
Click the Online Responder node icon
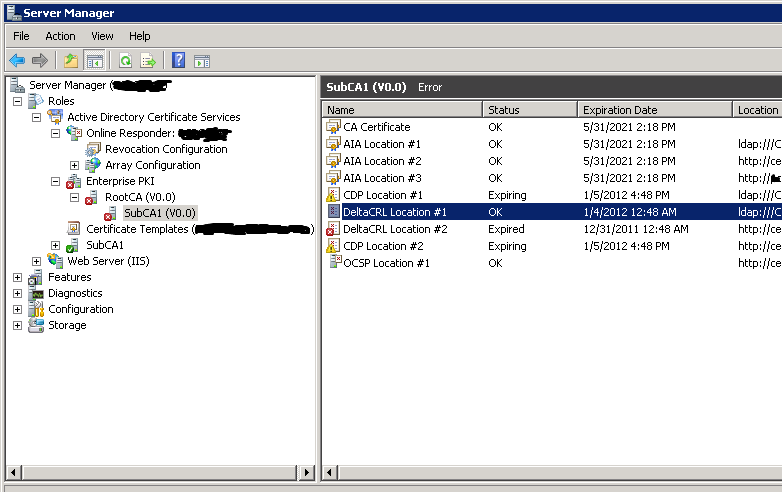pyautogui.click(x=74, y=133)
